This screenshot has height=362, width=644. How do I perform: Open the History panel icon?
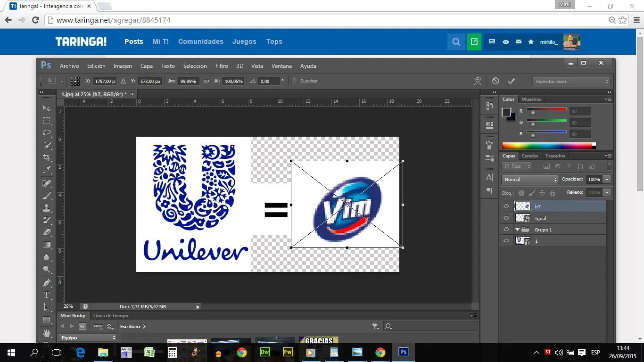[x=489, y=107]
